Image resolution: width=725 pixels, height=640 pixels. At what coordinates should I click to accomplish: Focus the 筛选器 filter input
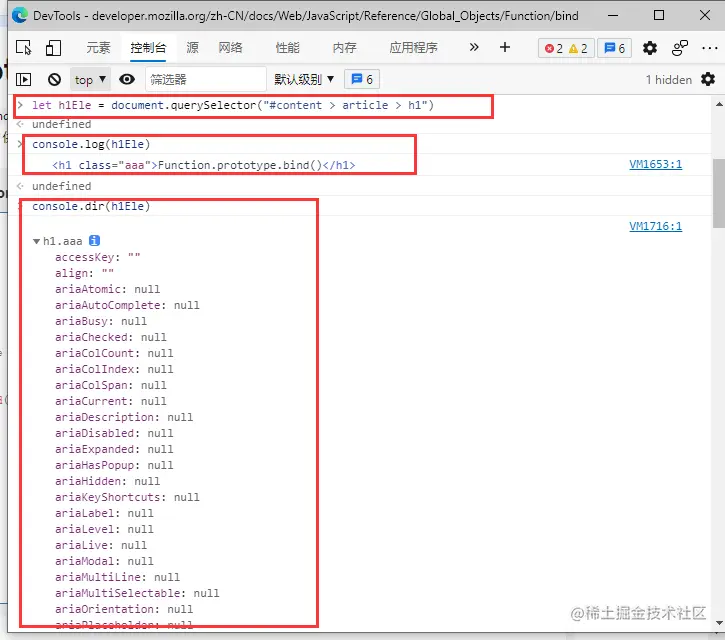[x=206, y=80]
